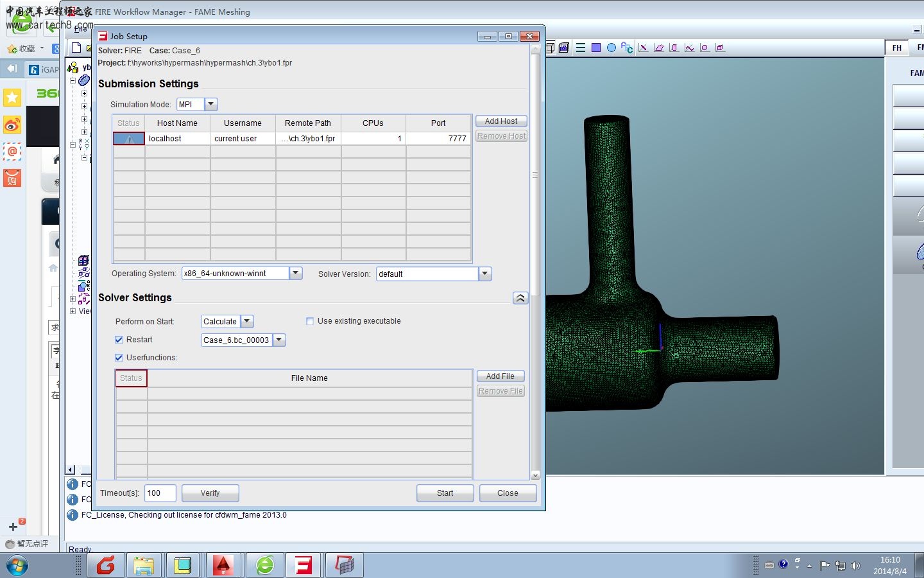Open the Weibo sidebar icon
The width and height of the screenshot is (924, 578).
pos(12,125)
